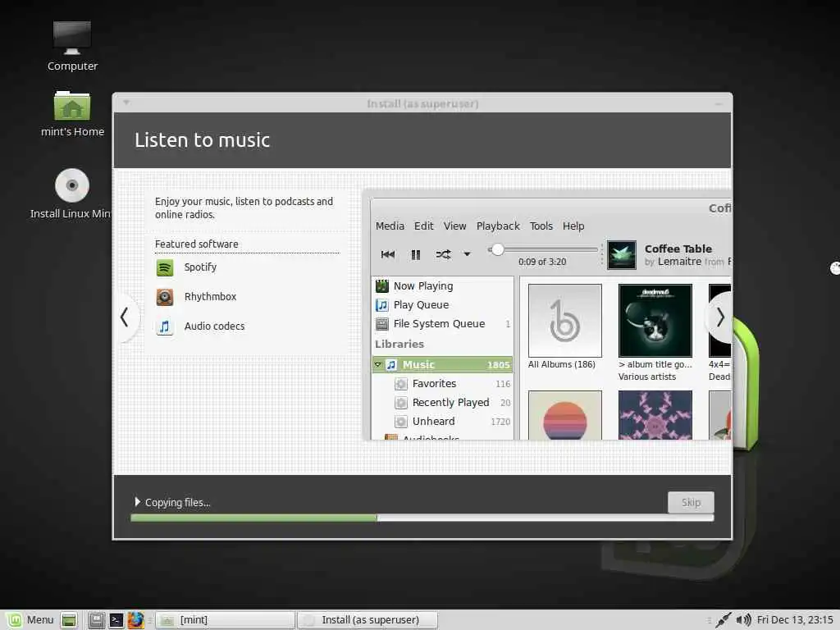Click the Spotify icon in featured software
Image resolution: width=840 pixels, height=630 pixels.
[x=164, y=267]
